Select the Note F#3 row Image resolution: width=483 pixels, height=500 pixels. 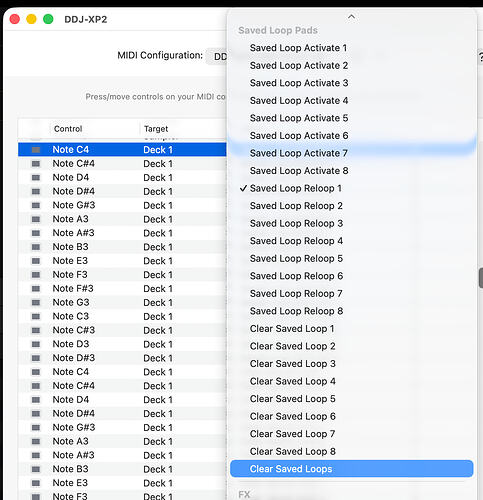click(x=122, y=288)
